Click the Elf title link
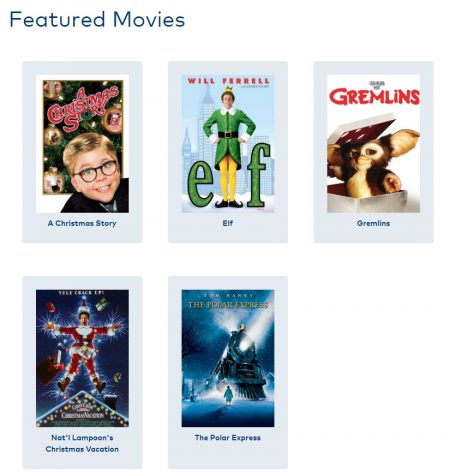Screen dimensions: 450x473 tap(228, 223)
